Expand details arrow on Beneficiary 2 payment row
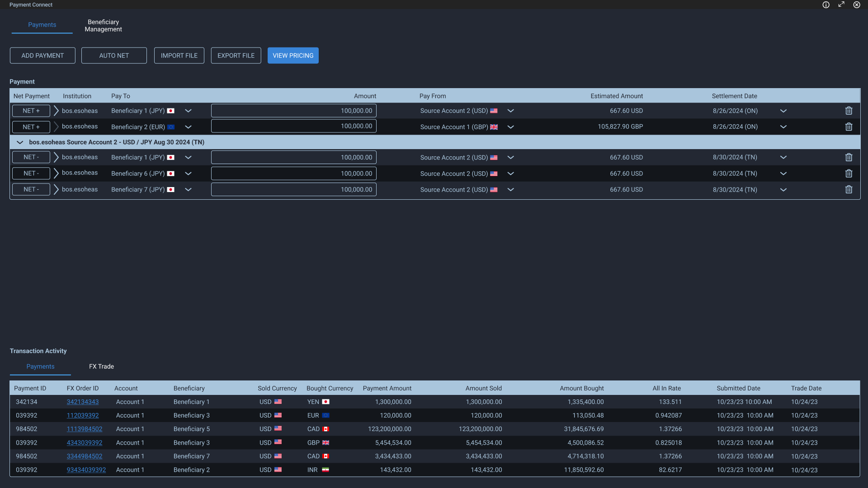This screenshot has height=488, width=868. [x=56, y=127]
